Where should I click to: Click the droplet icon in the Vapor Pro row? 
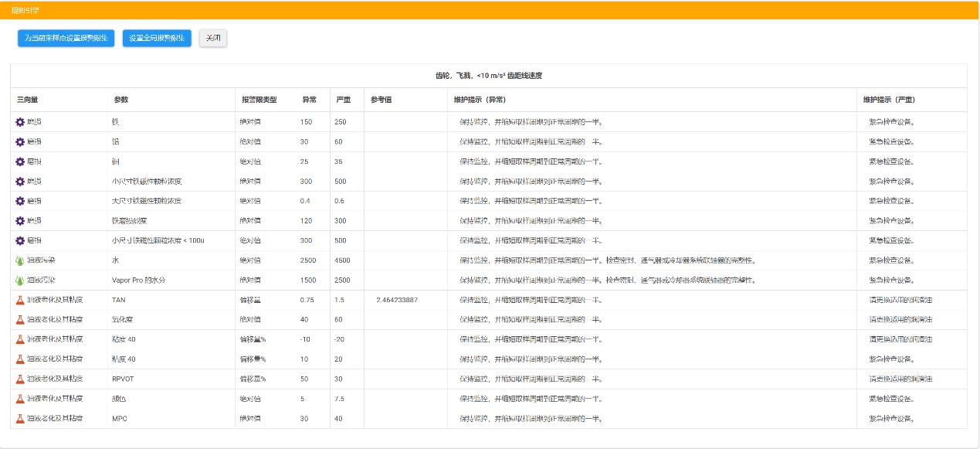tap(20, 280)
